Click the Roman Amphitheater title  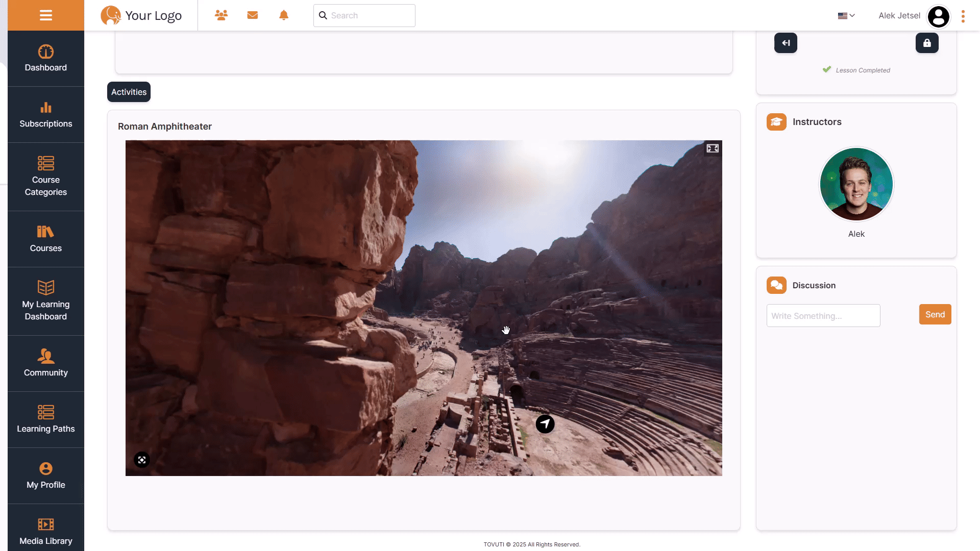click(165, 127)
